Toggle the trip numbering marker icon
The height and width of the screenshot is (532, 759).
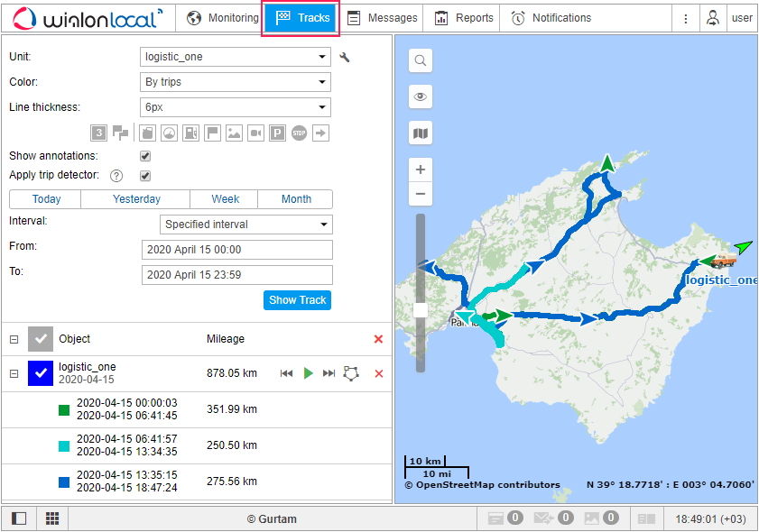[x=98, y=133]
